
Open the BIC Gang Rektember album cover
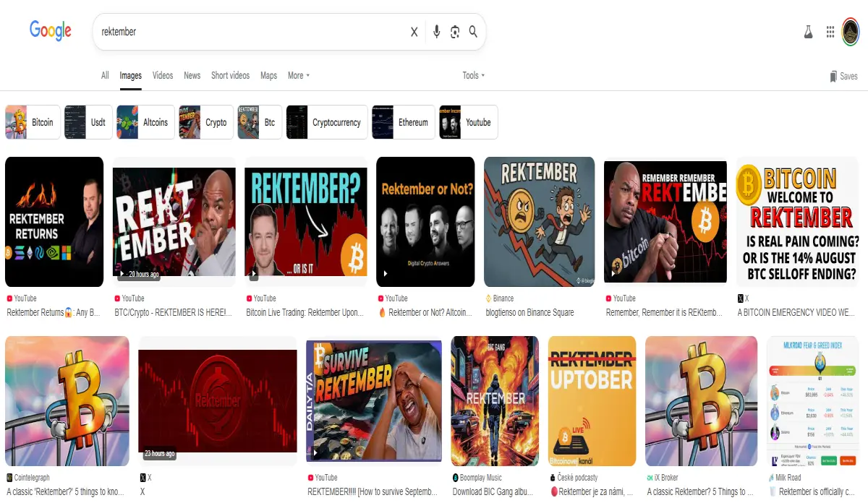[x=495, y=401]
